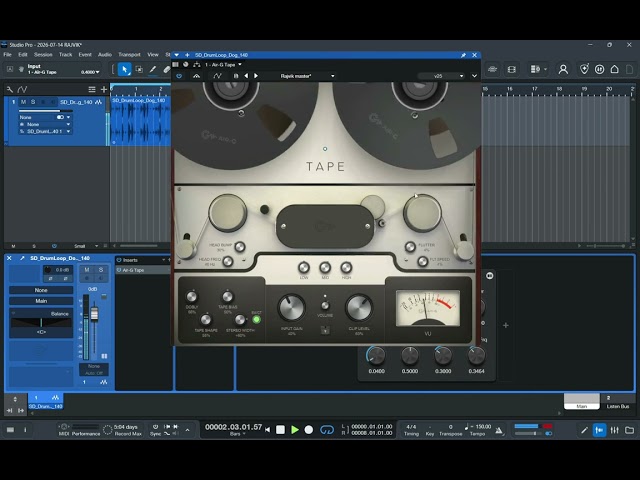This screenshot has width=640, height=480.
Task: Return to zero with the rewind button
Action: pyautogui.click(x=267, y=429)
